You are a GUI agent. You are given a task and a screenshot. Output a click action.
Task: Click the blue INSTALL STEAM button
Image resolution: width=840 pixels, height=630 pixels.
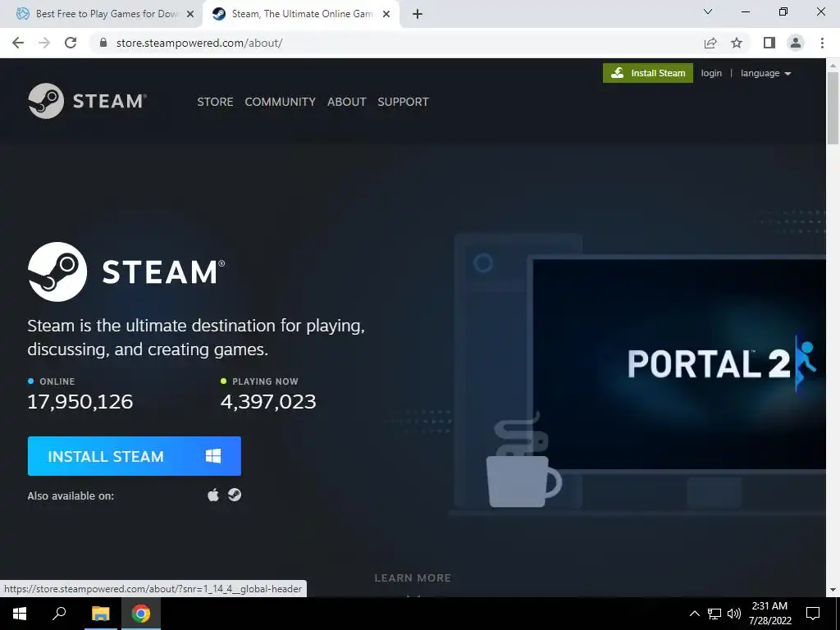point(134,456)
